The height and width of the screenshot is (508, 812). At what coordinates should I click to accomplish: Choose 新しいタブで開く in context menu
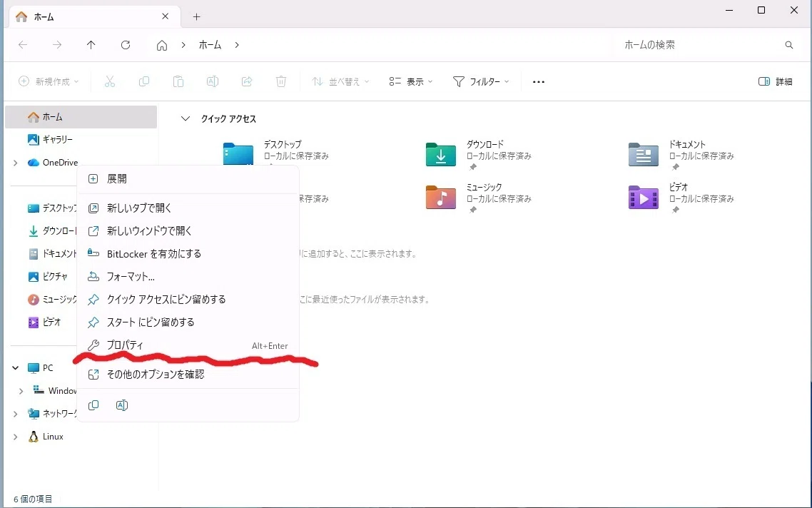click(x=188, y=208)
